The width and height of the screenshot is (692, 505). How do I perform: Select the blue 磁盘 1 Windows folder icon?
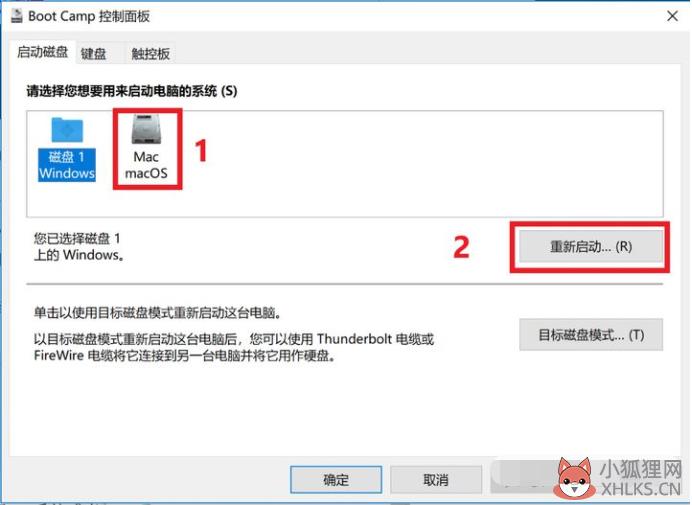coord(67,130)
